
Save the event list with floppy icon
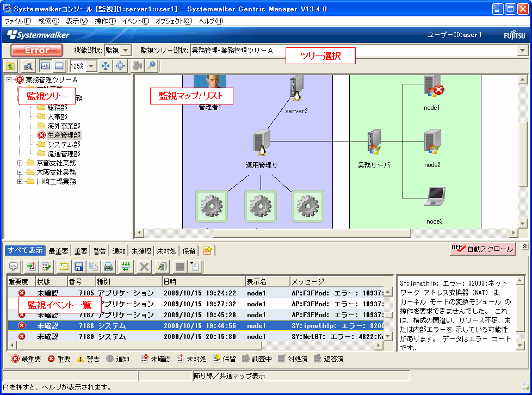coord(79,267)
